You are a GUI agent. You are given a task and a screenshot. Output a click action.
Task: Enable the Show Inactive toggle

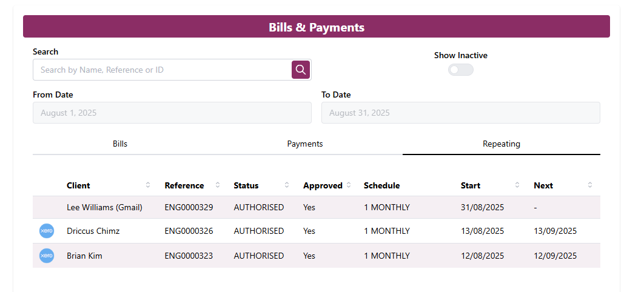click(461, 70)
